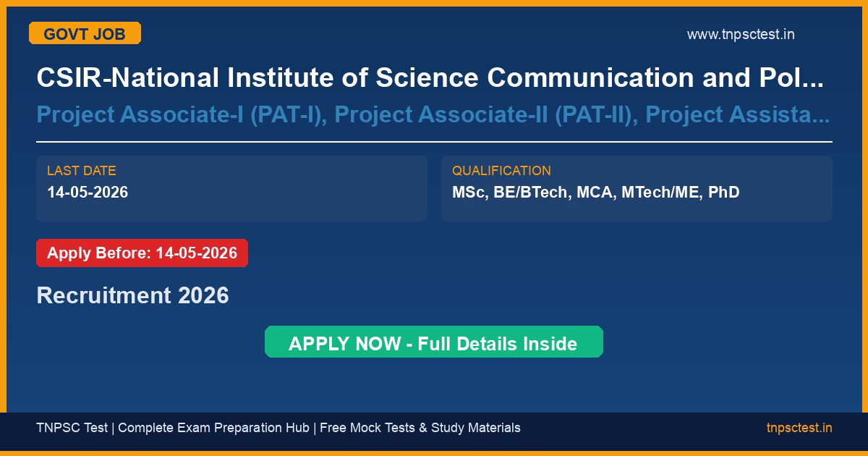Click the 14-05-2026 date in Last Date card
The width and height of the screenshot is (868, 456).
point(88,193)
